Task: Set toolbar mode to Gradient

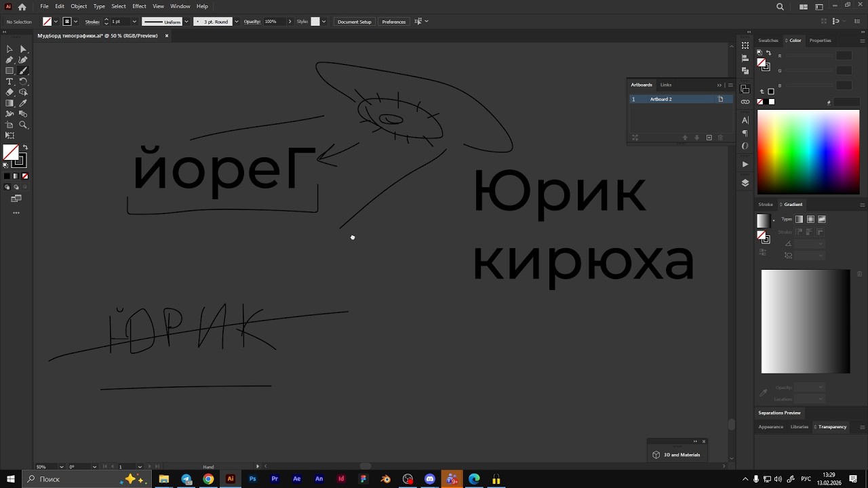Action: click(16, 176)
